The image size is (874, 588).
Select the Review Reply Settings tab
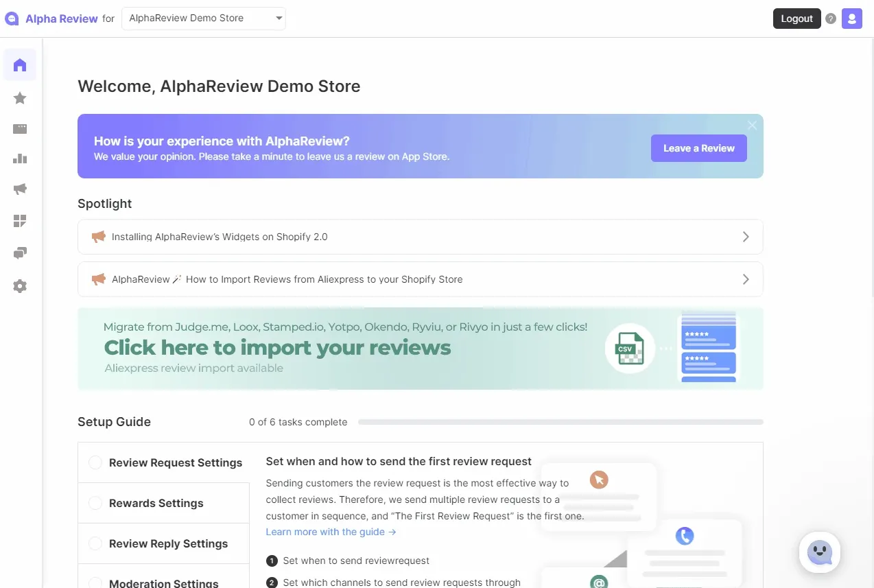(163, 543)
